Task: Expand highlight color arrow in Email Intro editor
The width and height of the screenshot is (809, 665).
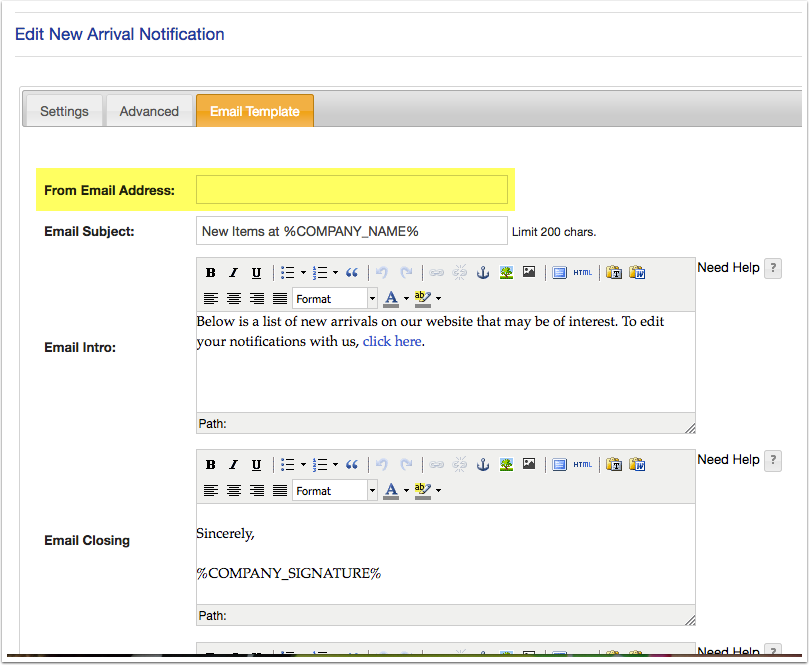Action: (x=439, y=298)
